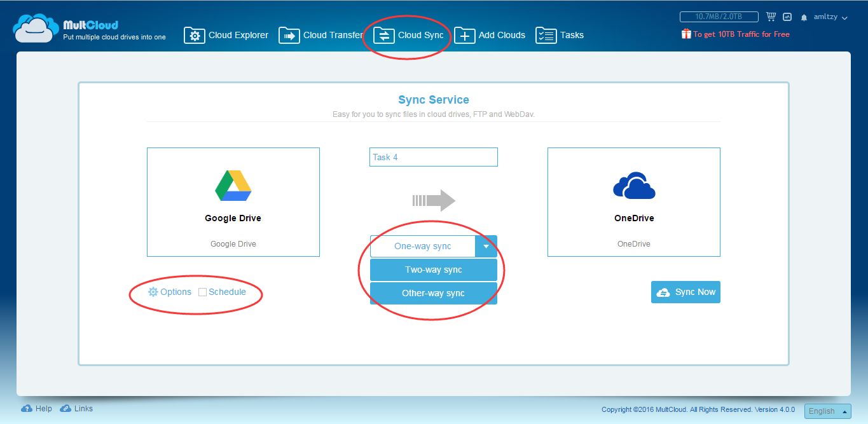Screen dimensions: 868x424
Task: Click the red gift box icon
Action: 686,34
